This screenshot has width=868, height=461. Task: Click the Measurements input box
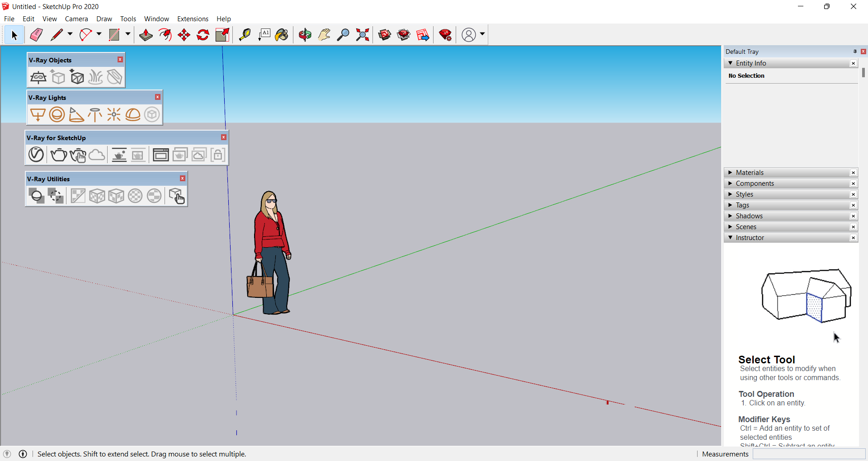click(x=809, y=454)
